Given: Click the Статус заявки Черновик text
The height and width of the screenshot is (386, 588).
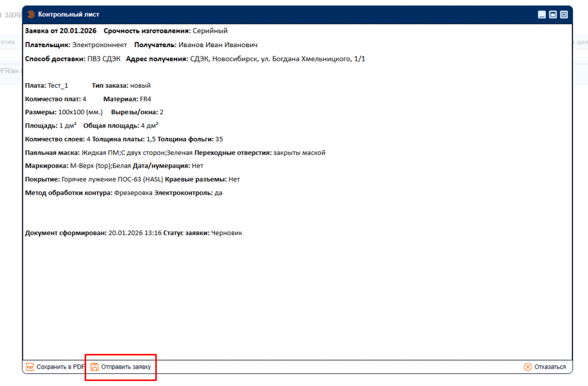Looking at the screenshot, I should pos(226,233).
